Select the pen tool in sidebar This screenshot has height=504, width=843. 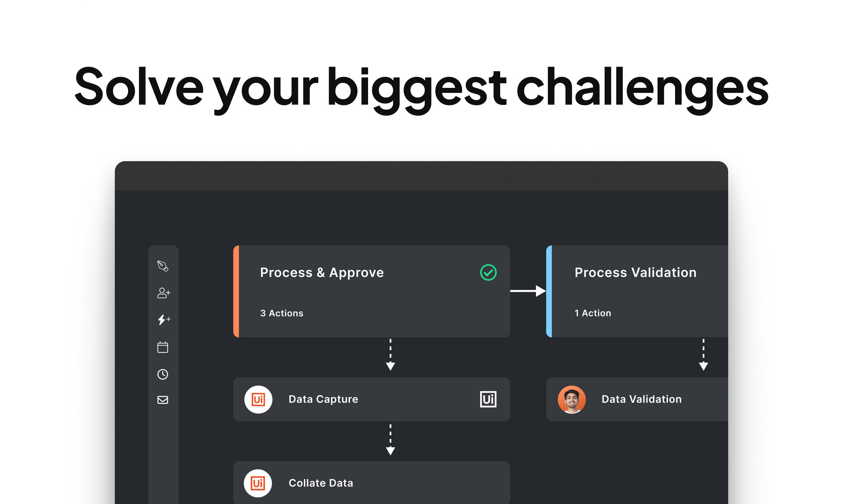click(x=163, y=266)
